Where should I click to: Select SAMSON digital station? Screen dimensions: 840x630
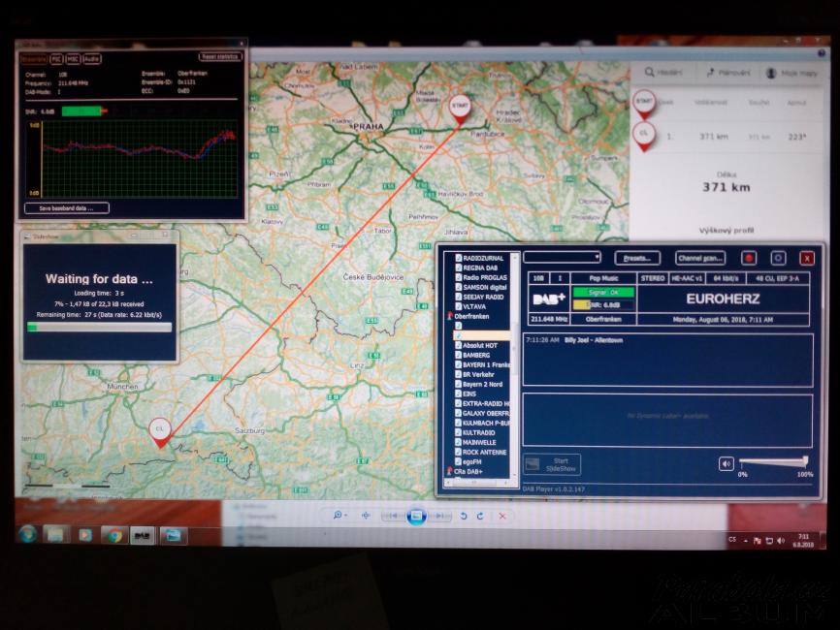(484, 288)
